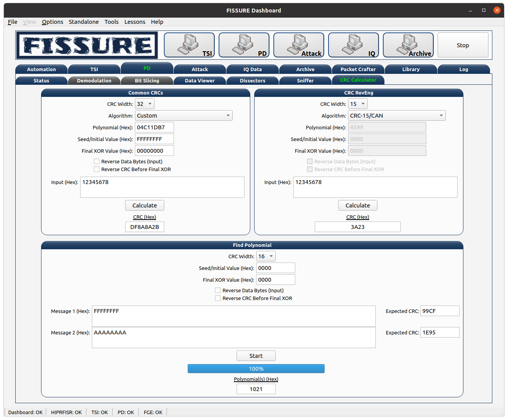Open the Tools menu

pos(111,22)
